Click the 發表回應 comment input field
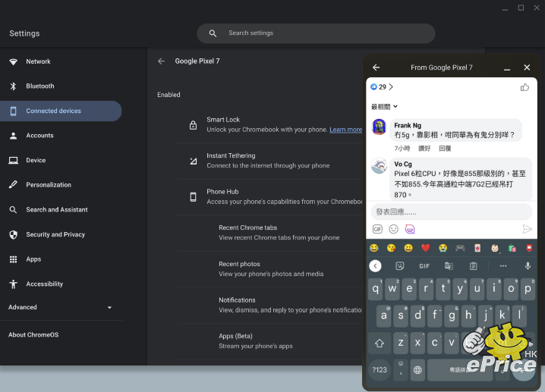 (x=451, y=212)
